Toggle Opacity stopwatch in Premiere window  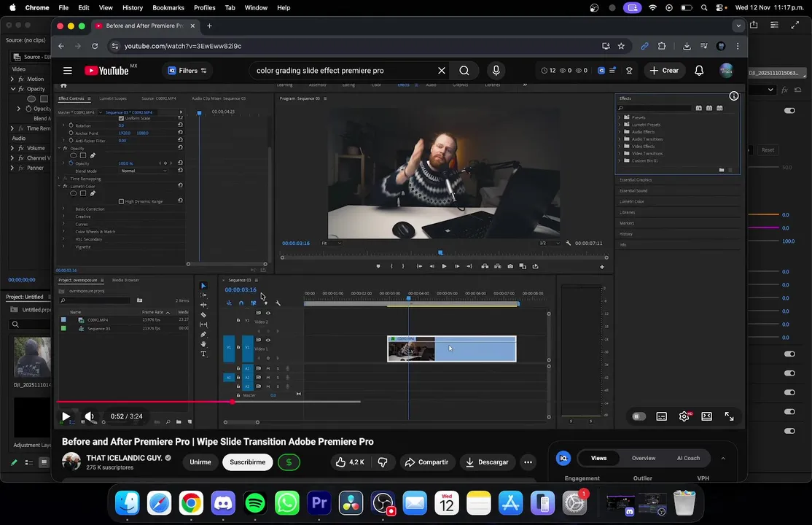tap(28, 109)
